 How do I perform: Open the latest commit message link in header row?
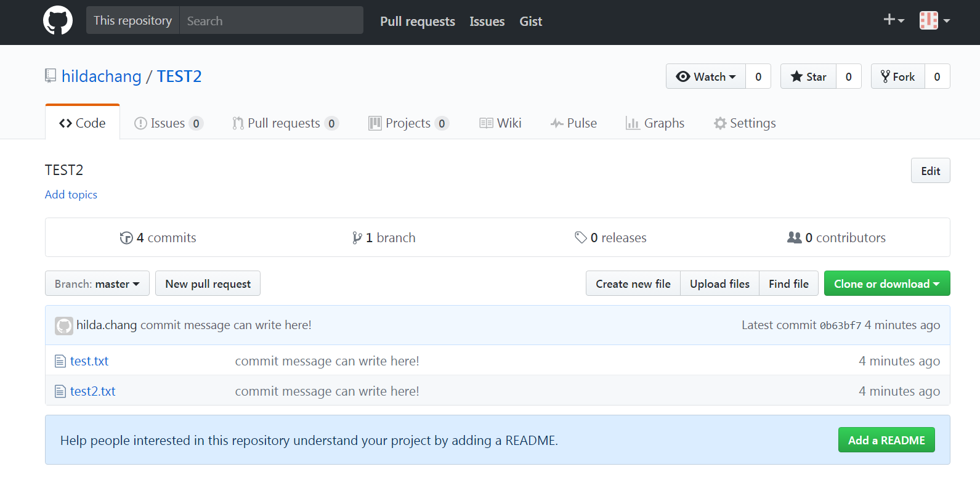pos(226,325)
